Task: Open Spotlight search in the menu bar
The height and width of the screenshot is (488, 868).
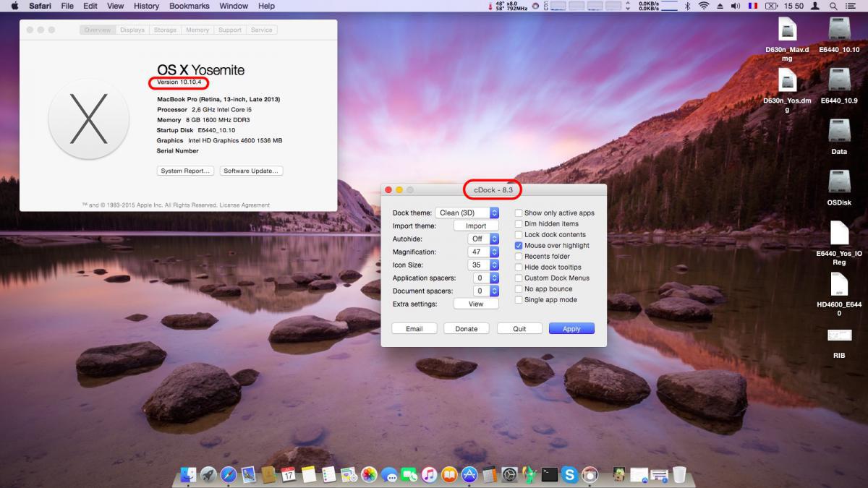Action: click(833, 6)
